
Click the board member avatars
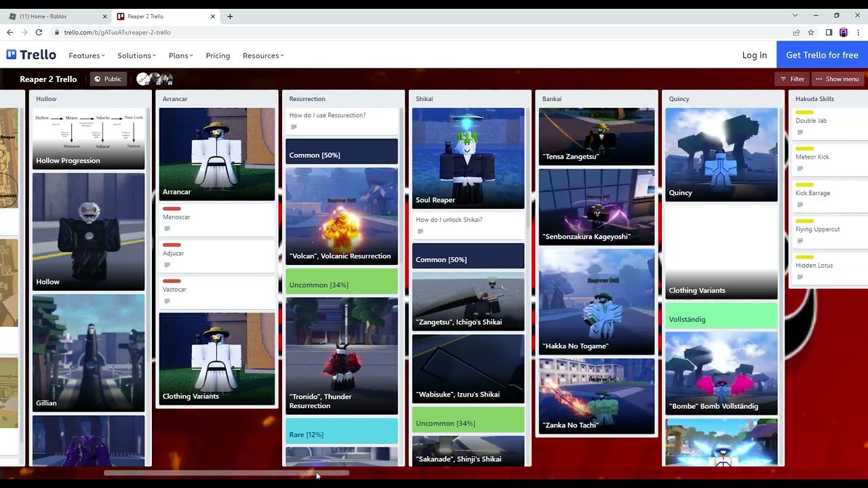[155, 79]
